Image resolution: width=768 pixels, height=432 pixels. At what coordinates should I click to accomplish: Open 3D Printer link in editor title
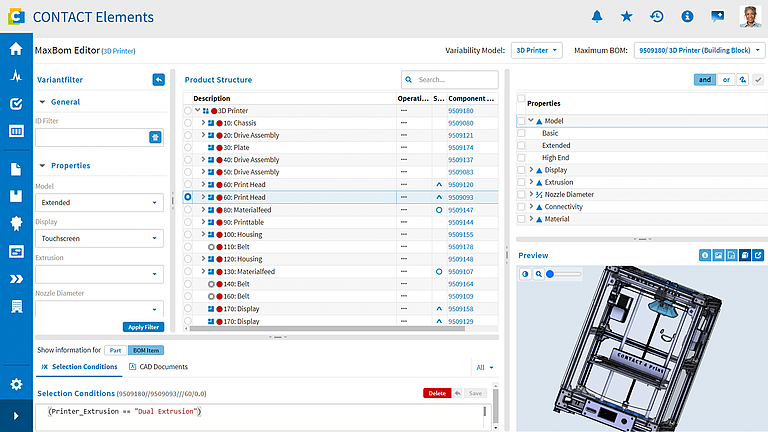(x=118, y=51)
